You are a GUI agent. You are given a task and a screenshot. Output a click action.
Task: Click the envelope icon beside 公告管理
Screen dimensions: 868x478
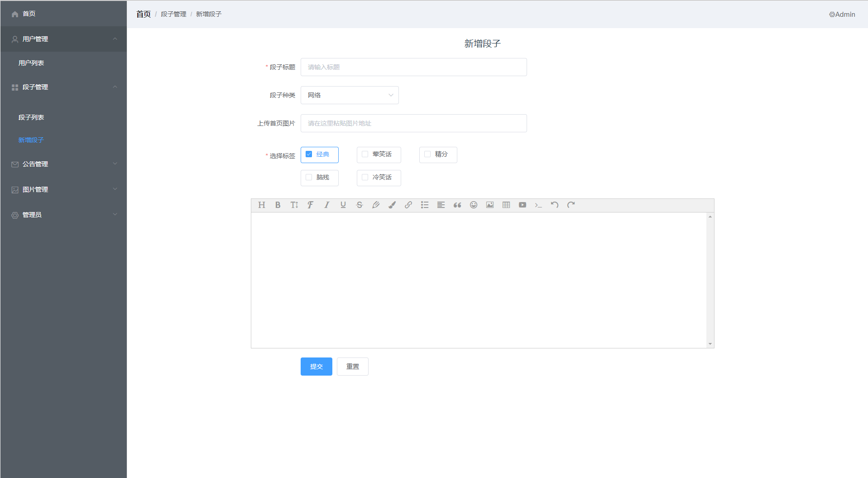(15, 164)
